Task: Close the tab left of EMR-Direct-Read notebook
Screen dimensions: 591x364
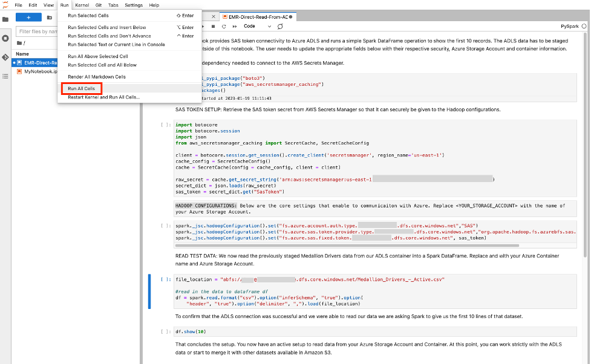Action: [x=212, y=17]
